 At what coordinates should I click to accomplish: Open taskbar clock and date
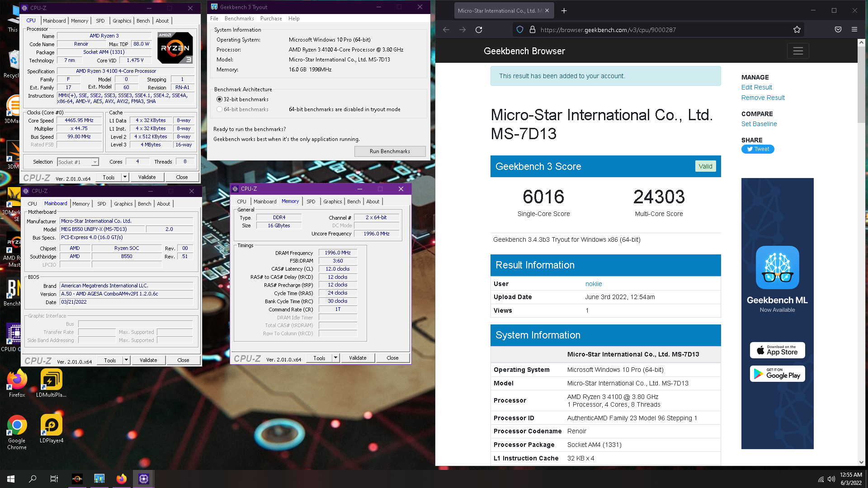tap(851, 479)
